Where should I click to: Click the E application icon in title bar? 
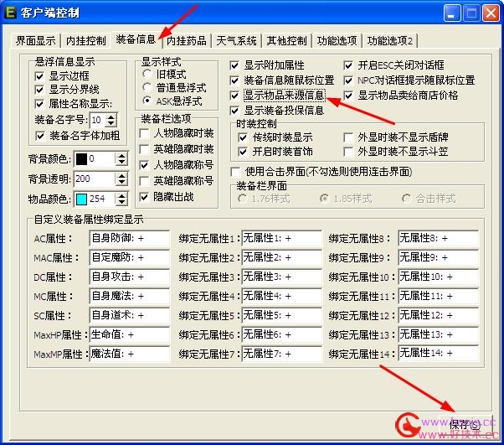10,13
